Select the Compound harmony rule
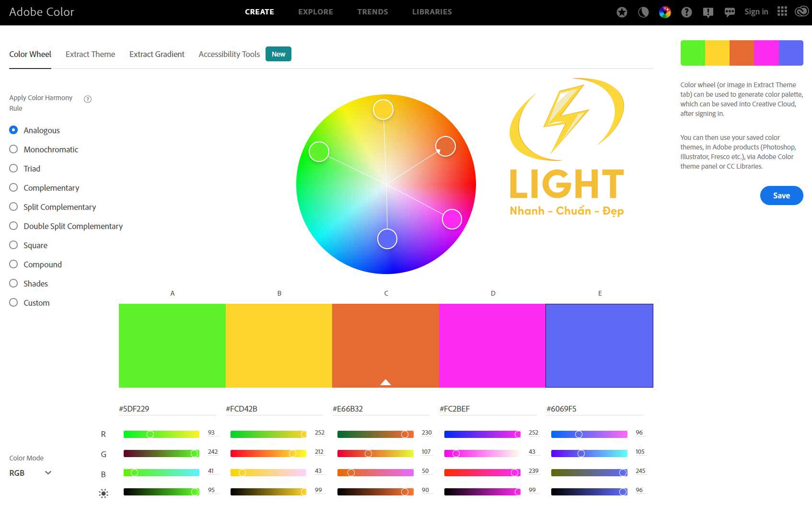Viewport: 812px width, 517px height. pyautogui.click(x=35, y=264)
